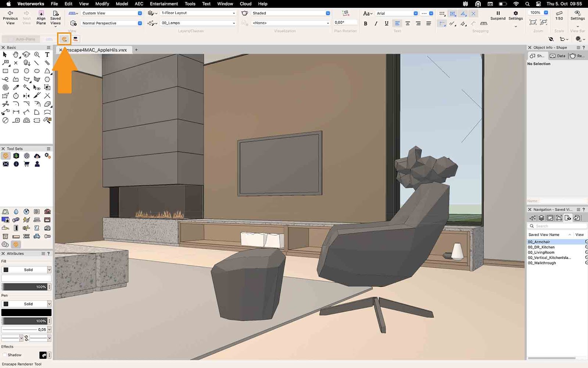Click the black Pen color swatch in Attributes
This screenshot has width=588, height=368.
(x=26, y=312)
